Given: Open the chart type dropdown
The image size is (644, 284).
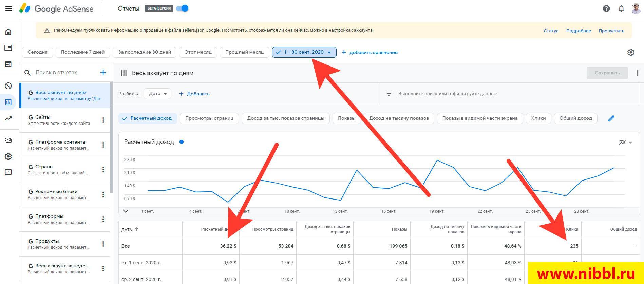Looking at the screenshot, I should [625, 143].
